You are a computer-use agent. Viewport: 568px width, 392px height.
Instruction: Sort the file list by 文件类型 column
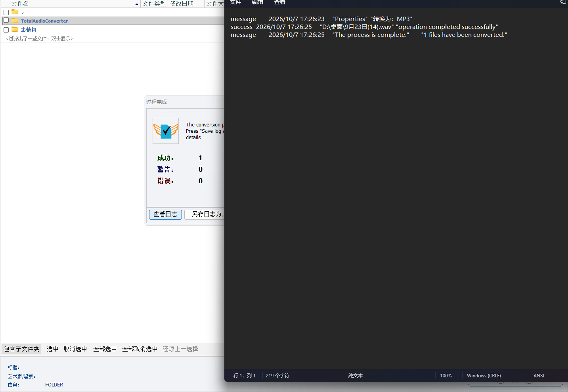click(154, 4)
